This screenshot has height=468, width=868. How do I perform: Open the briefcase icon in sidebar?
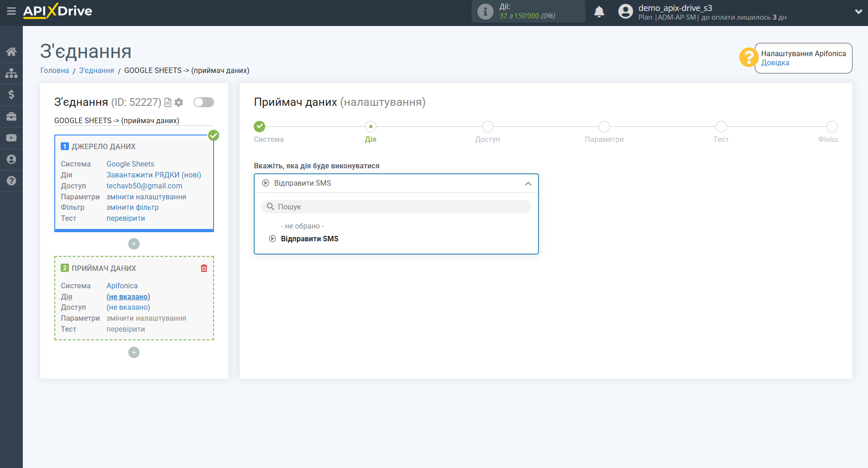[x=11, y=116]
